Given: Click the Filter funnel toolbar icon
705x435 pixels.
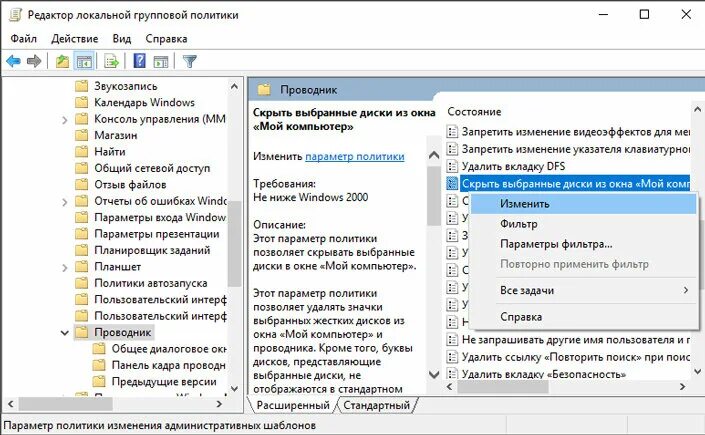Looking at the screenshot, I should 190,61.
